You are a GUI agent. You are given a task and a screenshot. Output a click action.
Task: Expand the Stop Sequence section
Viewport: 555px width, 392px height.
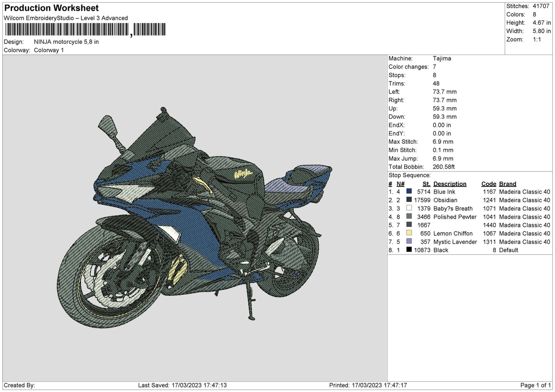(409, 175)
